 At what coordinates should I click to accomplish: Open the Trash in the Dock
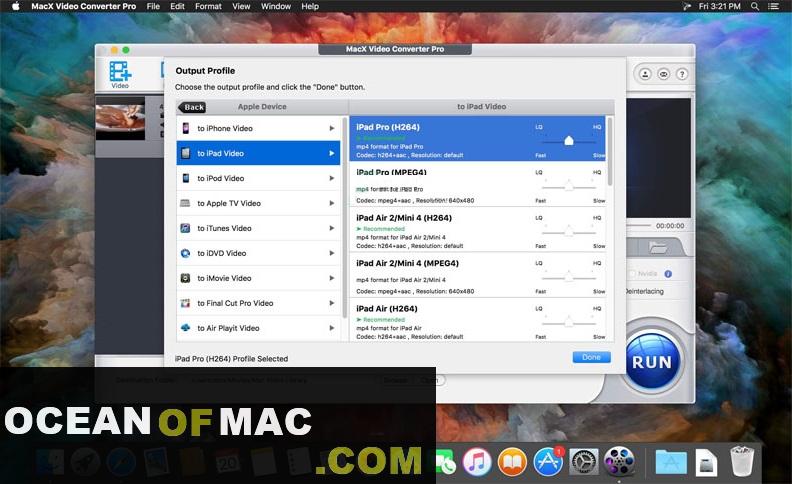pyautogui.click(x=742, y=461)
